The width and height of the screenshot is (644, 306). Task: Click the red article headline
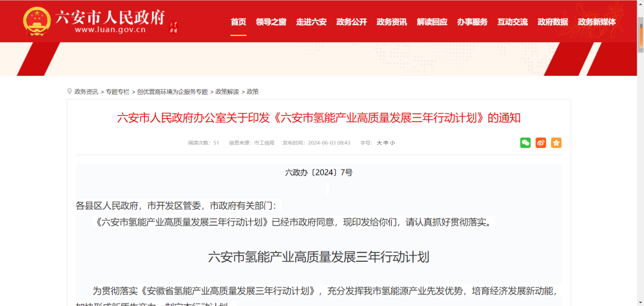pyautogui.click(x=318, y=118)
